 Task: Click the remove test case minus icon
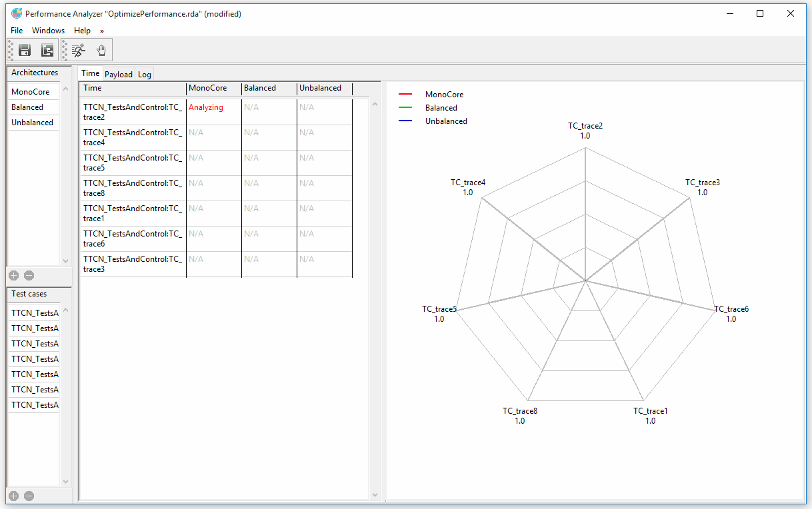pos(29,496)
